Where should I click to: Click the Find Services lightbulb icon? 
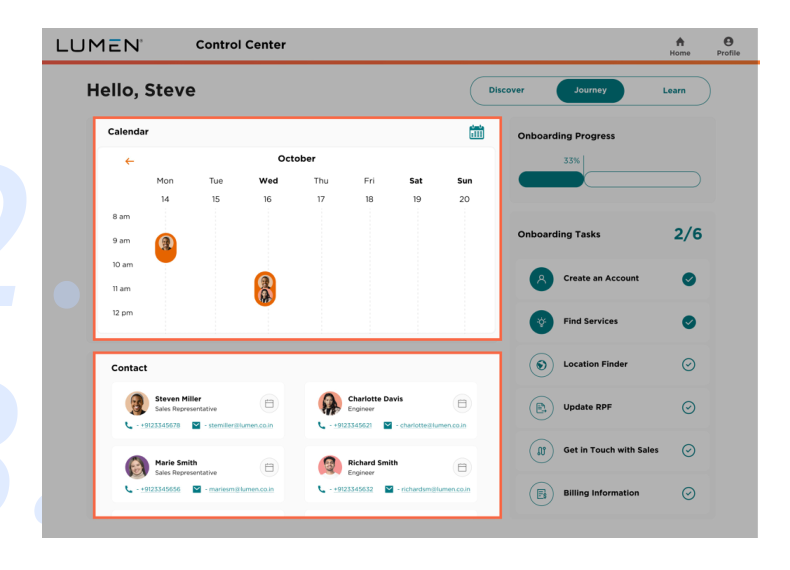[x=542, y=322]
